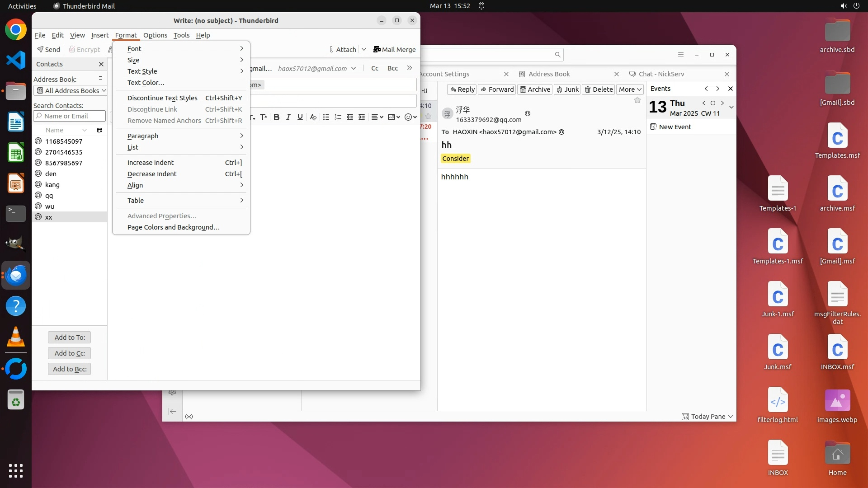Toggle bold formatting in compose toolbar

pos(276,117)
